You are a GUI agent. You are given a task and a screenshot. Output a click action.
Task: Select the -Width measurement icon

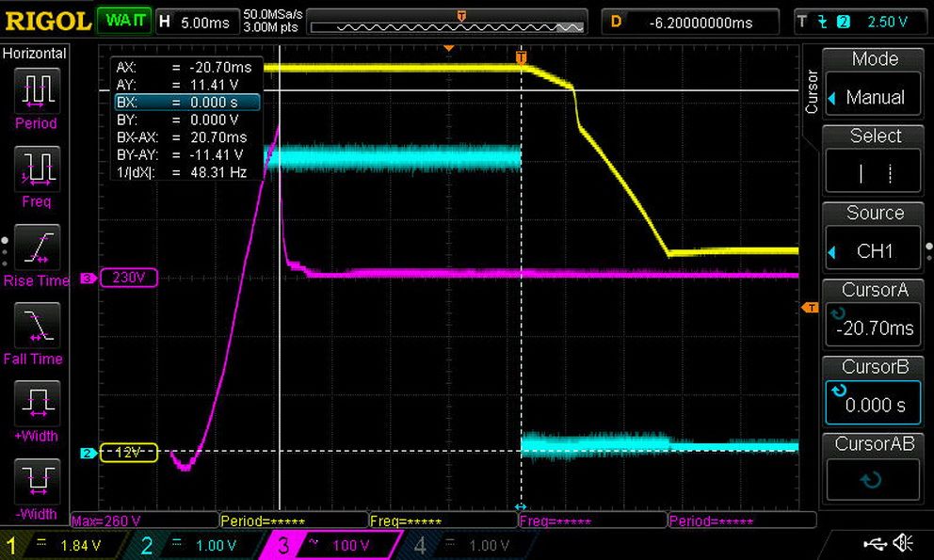click(37, 481)
